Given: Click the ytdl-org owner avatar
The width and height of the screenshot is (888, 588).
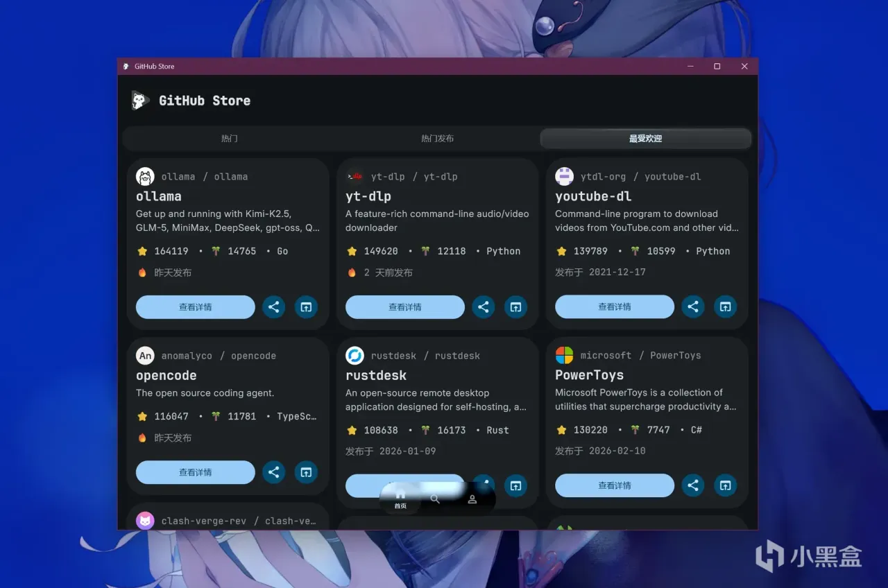Looking at the screenshot, I should (x=564, y=176).
